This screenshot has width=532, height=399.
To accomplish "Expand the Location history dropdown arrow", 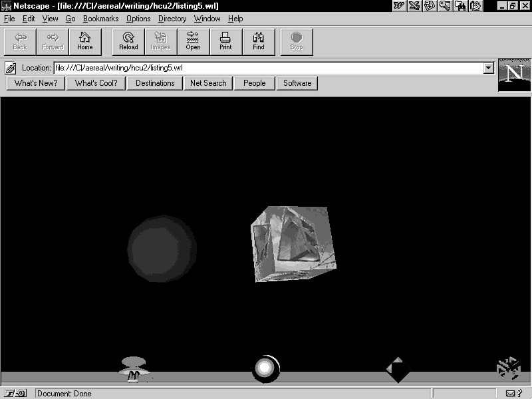I will coord(489,68).
